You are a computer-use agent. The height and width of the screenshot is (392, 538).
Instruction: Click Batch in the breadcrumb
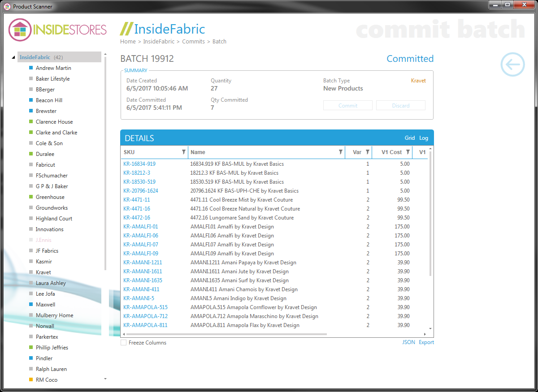[x=219, y=42]
